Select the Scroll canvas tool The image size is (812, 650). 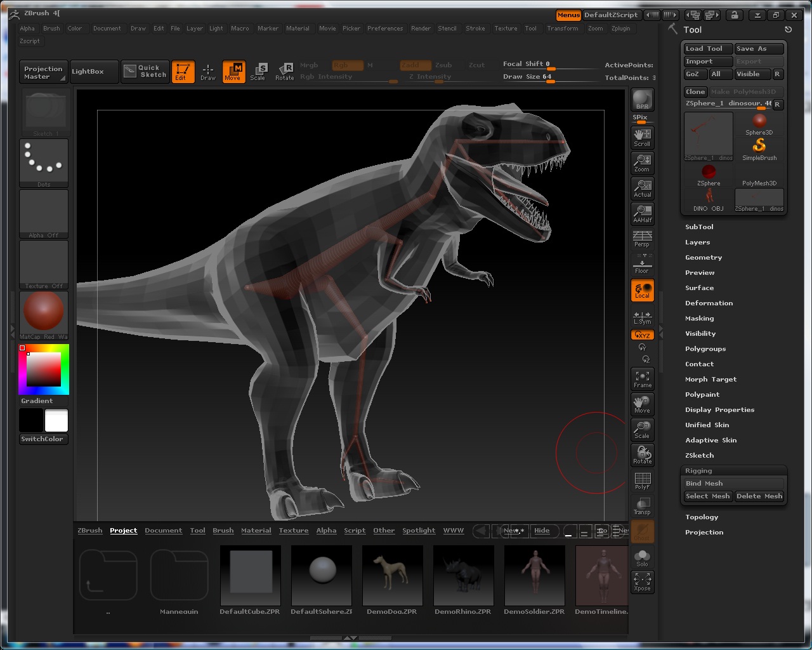(642, 137)
